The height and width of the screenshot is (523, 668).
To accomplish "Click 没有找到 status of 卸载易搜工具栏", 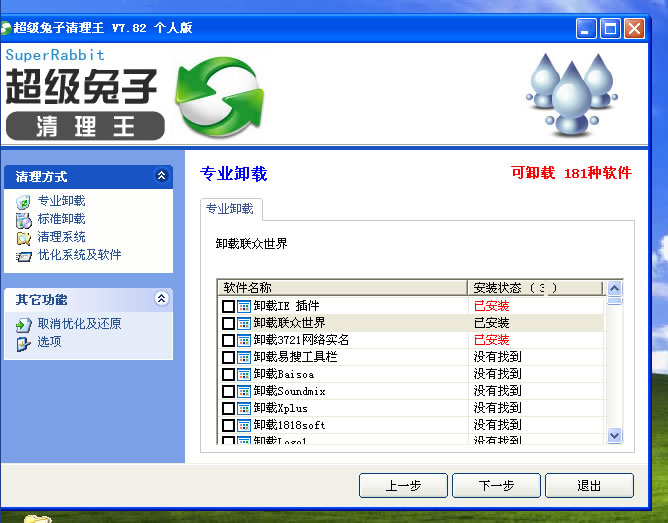I will 498,357.
